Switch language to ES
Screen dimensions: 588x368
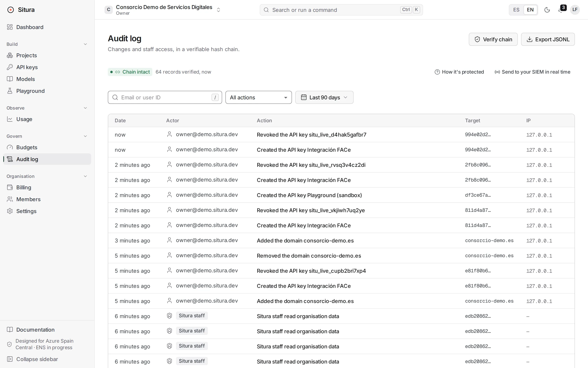click(516, 10)
